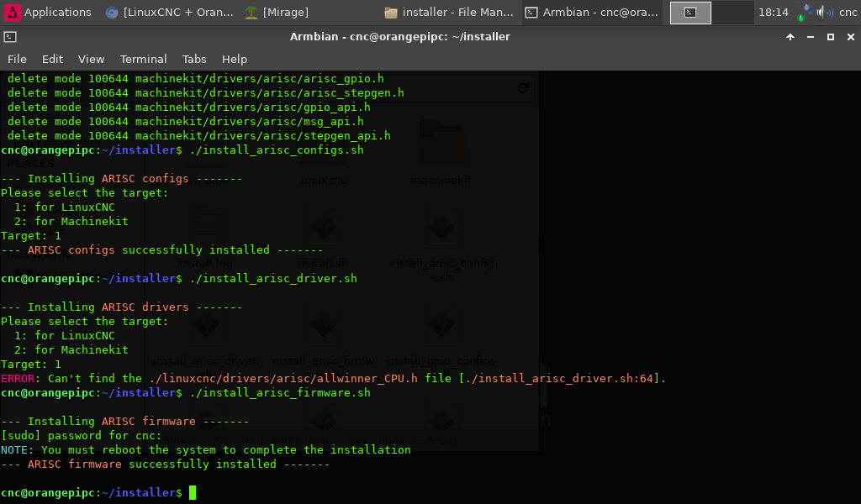This screenshot has height=504, width=861.
Task: Click the NOTE reboot message line
Action: coord(206,449)
